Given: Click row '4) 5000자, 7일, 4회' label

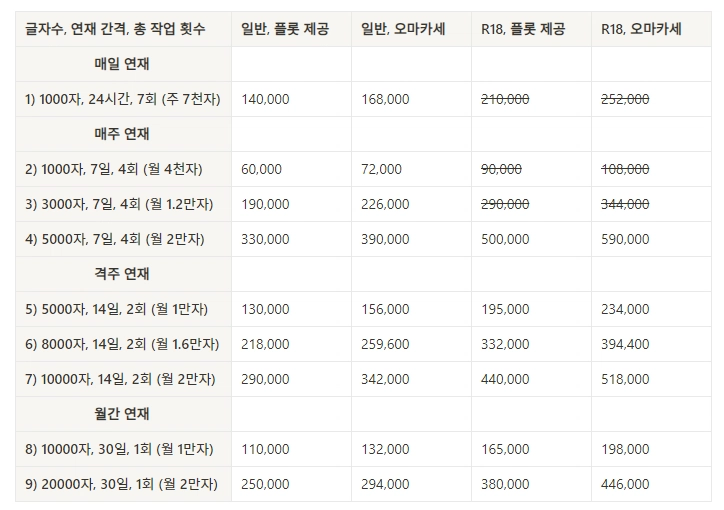Looking at the screenshot, I should pos(118,239).
